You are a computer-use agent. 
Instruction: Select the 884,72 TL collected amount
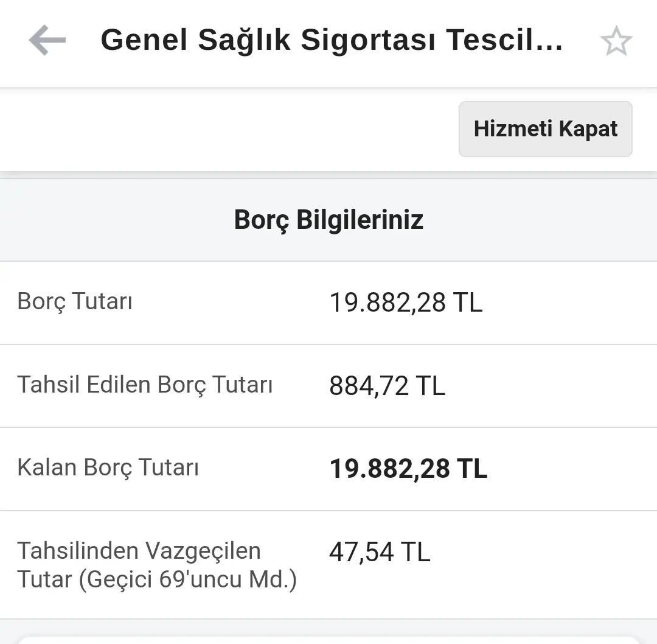pos(387,386)
